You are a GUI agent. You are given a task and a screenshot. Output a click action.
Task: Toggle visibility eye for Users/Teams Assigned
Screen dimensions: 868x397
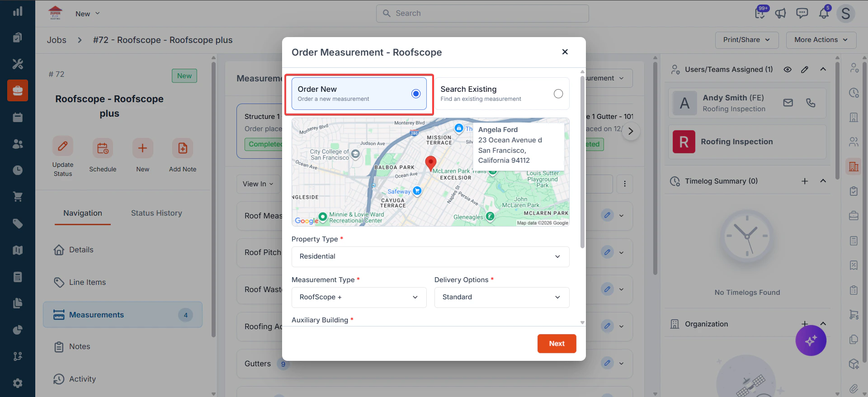click(788, 69)
